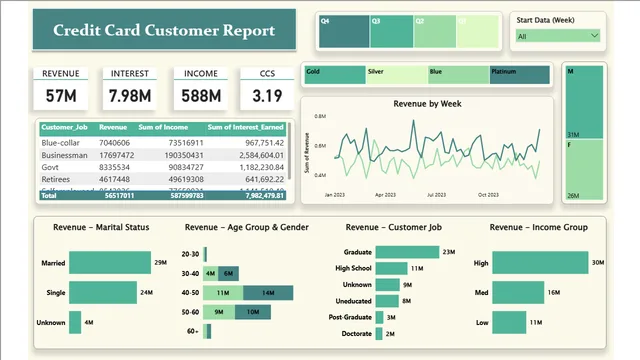Select the Q1 quarter slicer tile
The height and width of the screenshot is (360, 640).
(x=478, y=31)
